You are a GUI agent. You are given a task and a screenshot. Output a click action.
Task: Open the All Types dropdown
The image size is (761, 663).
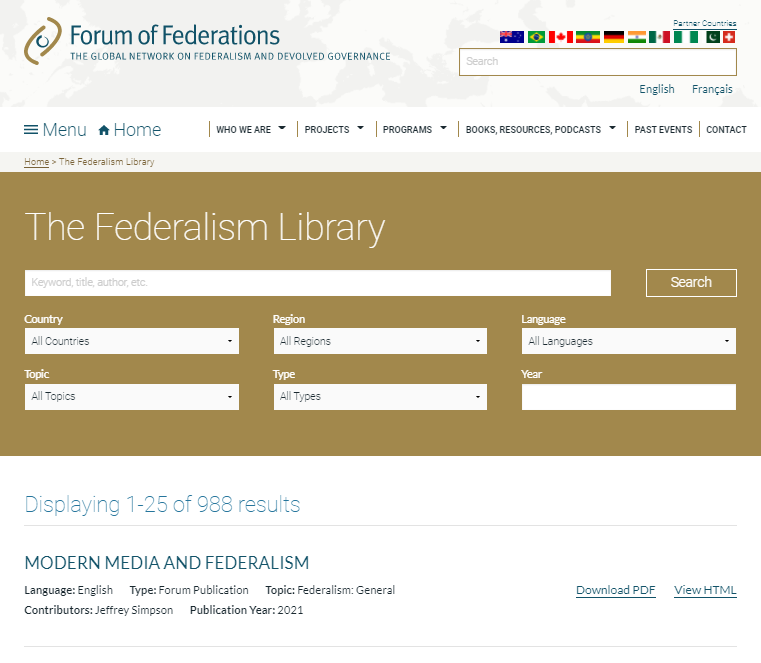pyautogui.click(x=380, y=397)
